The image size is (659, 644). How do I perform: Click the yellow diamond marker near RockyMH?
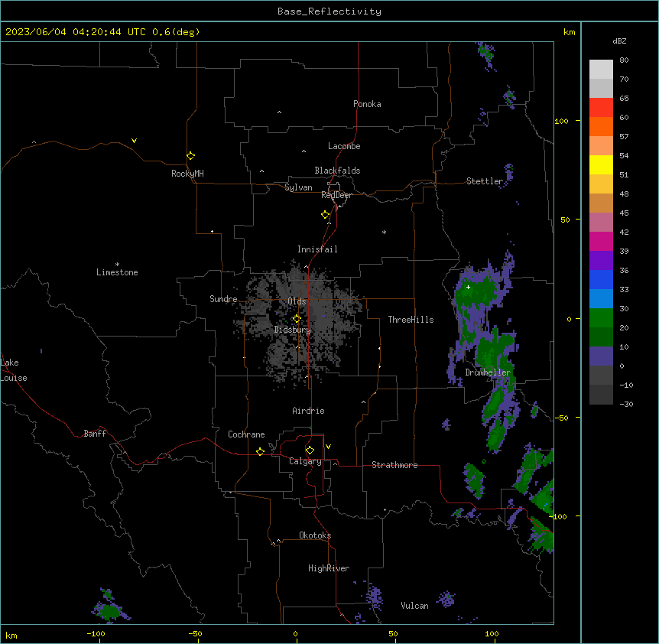pos(190,155)
